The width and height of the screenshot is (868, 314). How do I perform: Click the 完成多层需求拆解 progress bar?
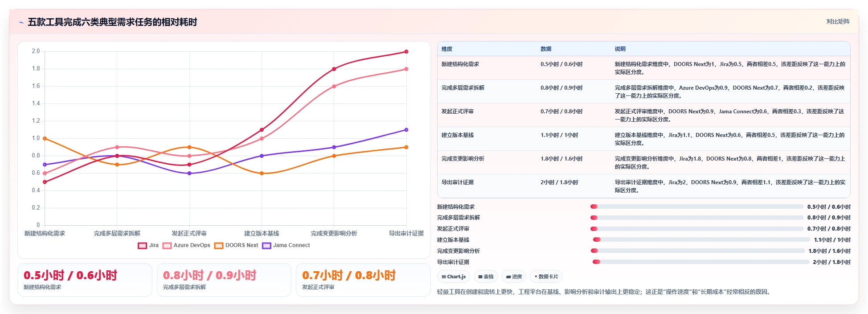tap(697, 218)
